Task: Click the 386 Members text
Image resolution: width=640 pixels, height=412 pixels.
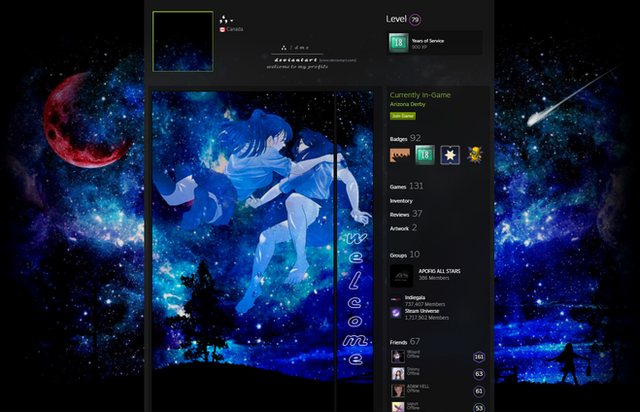Action: pyautogui.click(x=433, y=278)
